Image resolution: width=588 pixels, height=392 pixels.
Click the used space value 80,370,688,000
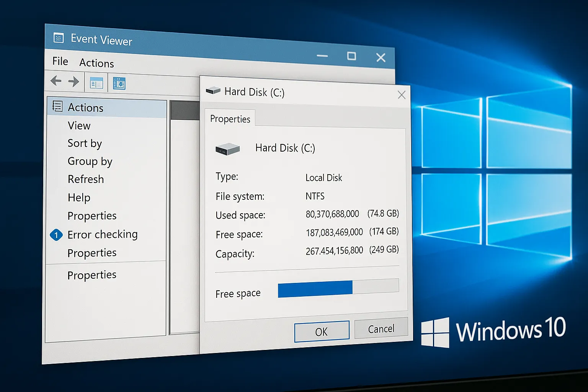tap(332, 214)
